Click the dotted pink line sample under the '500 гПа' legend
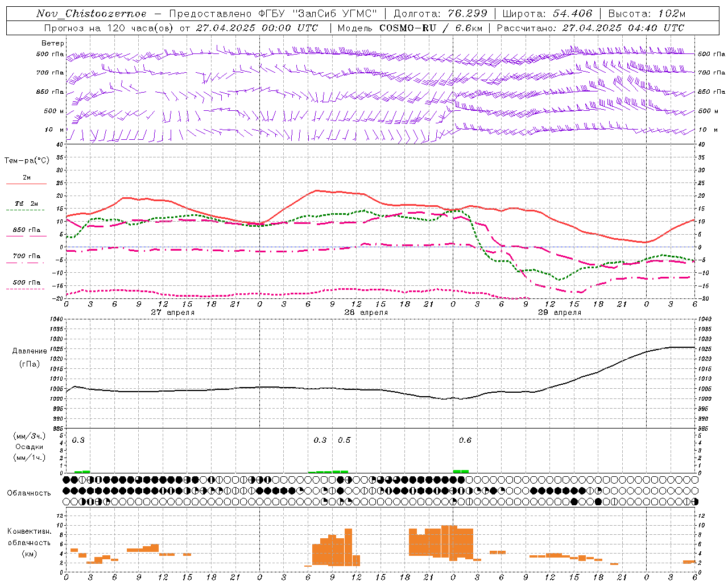728x582 pixels. [x=26, y=289]
